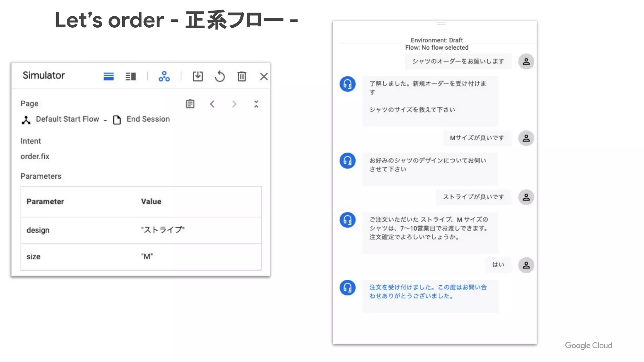Open the Default Start Flow link
This screenshot has width=644, height=362.
click(68, 119)
